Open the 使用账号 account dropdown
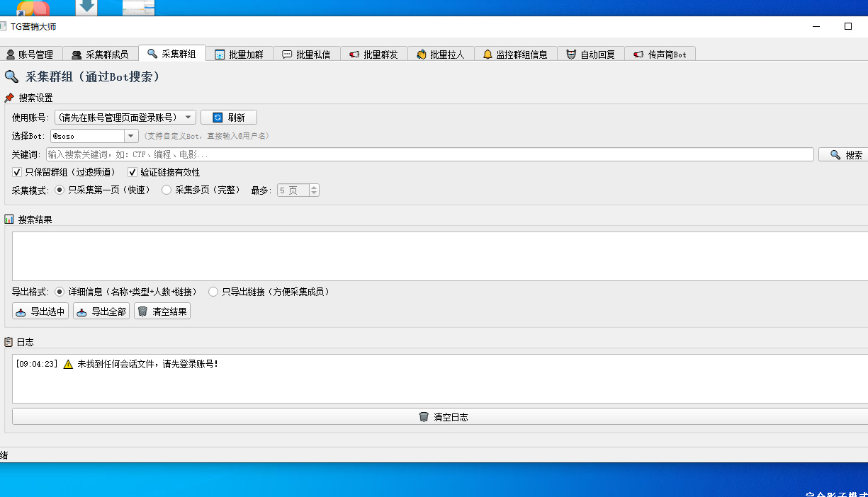The height and width of the screenshot is (497, 868). 125,118
